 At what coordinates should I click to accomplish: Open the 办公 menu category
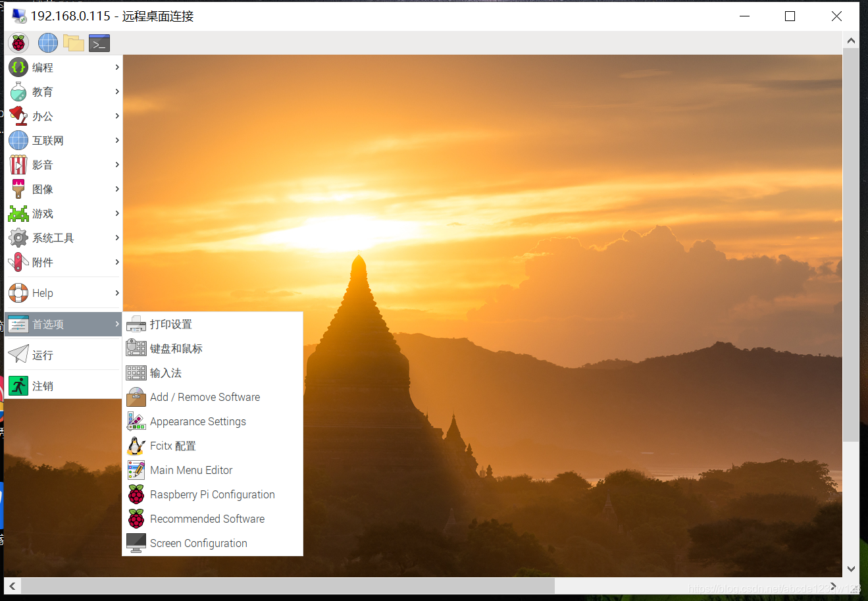coord(64,116)
